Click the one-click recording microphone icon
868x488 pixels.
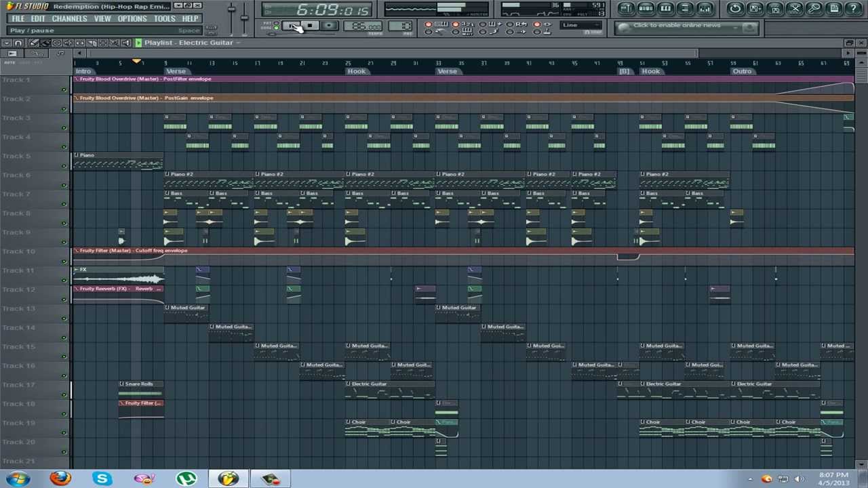pos(814,9)
